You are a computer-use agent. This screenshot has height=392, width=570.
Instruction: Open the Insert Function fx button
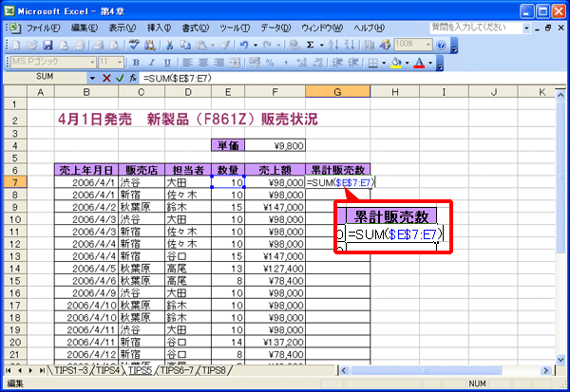pyautogui.click(x=133, y=78)
